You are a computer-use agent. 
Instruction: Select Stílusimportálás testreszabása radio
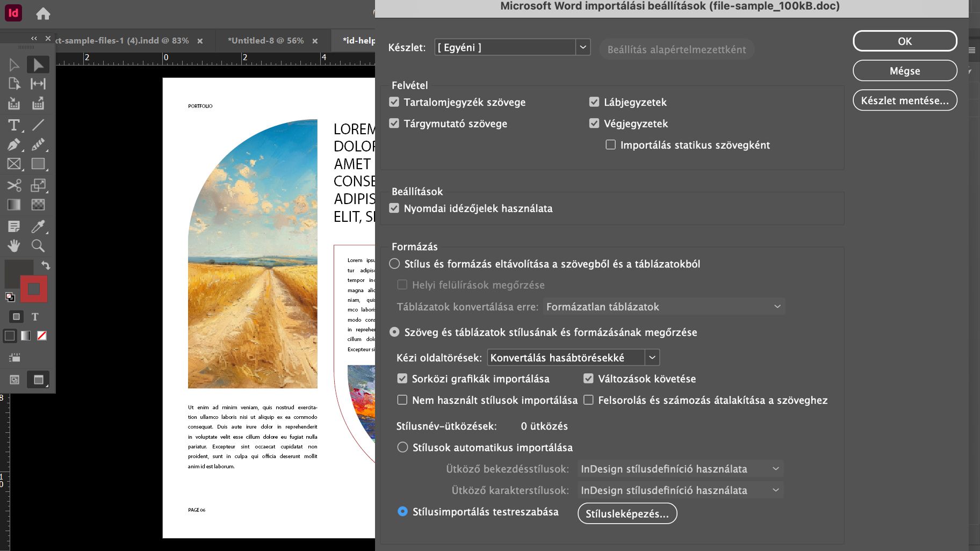(402, 512)
